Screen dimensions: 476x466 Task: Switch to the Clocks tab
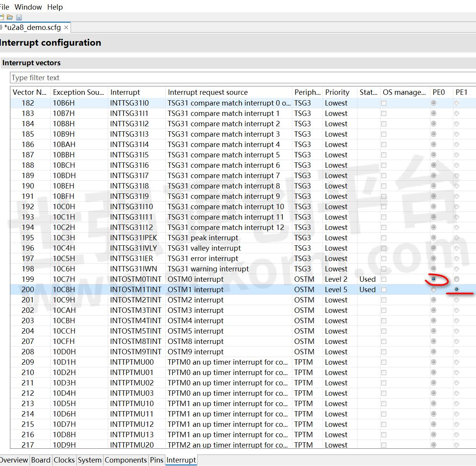64,460
